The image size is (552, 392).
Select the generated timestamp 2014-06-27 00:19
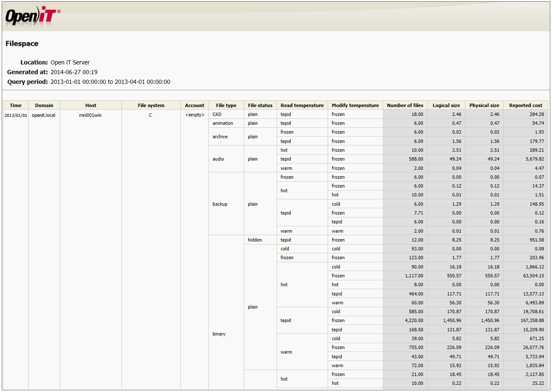point(74,72)
